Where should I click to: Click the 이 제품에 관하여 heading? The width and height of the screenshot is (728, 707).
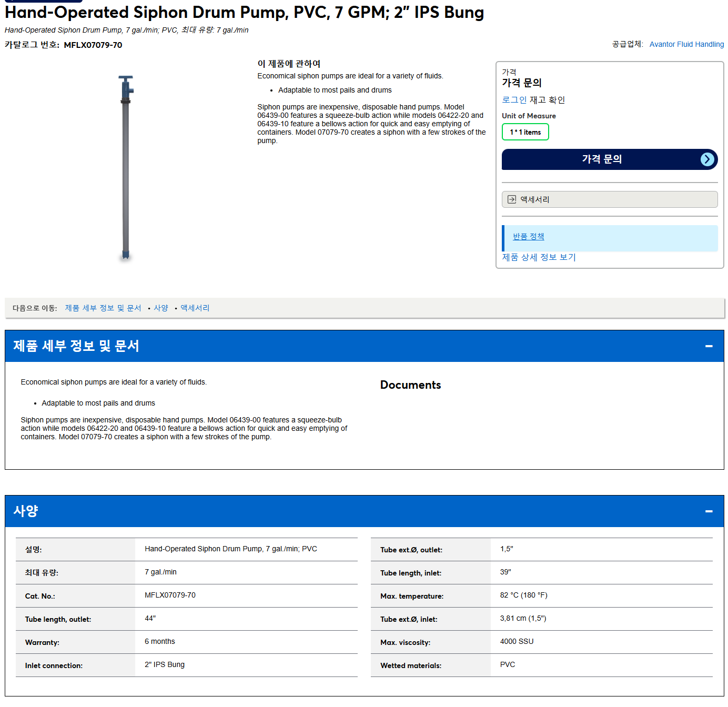coord(289,64)
